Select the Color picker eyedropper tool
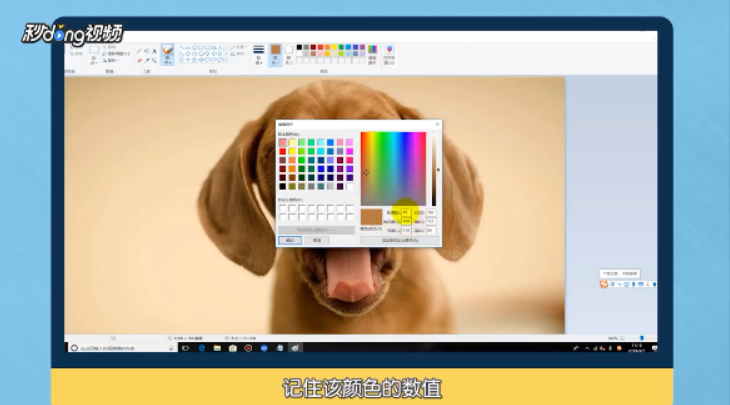The width and height of the screenshot is (730, 405). click(x=147, y=60)
